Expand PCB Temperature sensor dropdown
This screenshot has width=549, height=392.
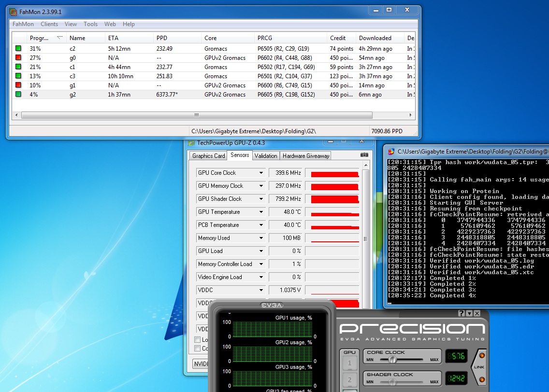click(261, 225)
